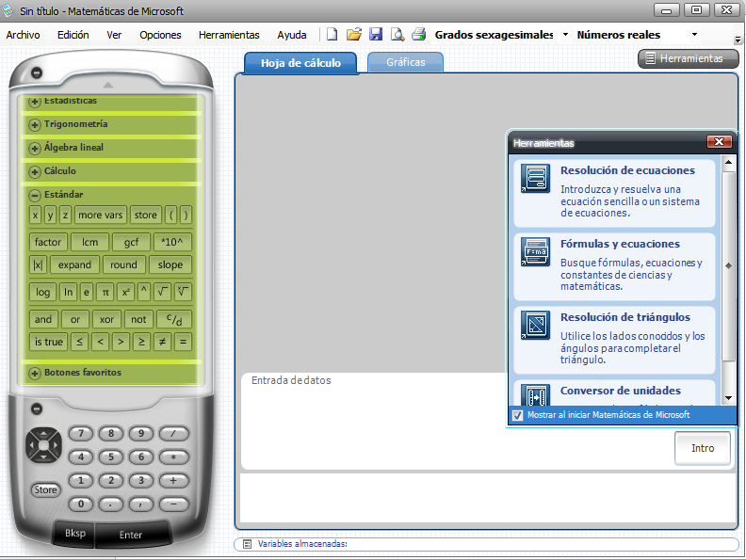Image resolution: width=746 pixels, height=560 pixels.
Task: Open the Resolución de ecuaciones tool icon
Action: click(535, 178)
